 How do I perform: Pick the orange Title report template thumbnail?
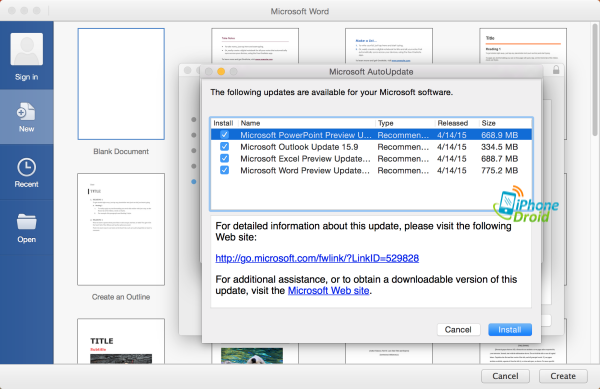click(x=523, y=45)
